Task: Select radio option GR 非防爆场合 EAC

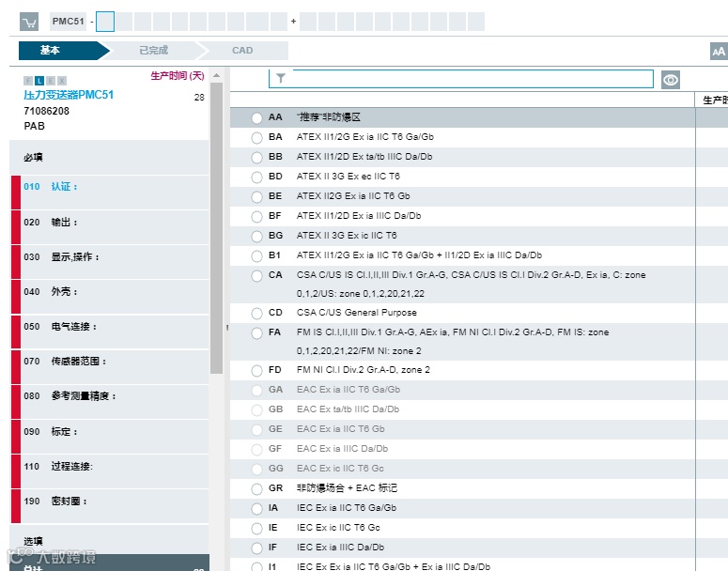Action: (x=256, y=489)
